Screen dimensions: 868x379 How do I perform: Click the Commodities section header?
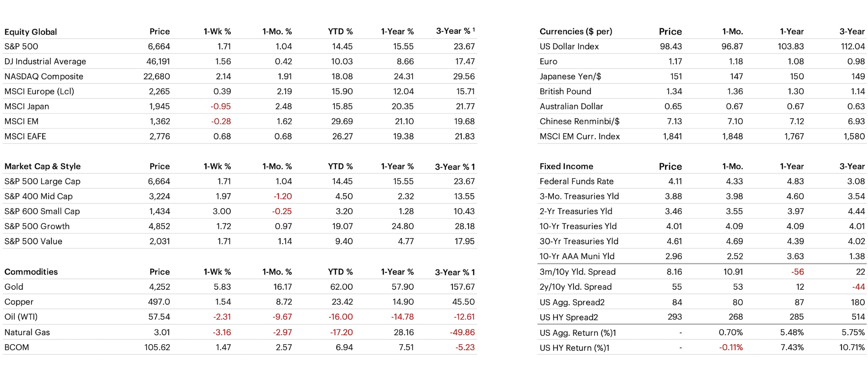pos(31,272)
